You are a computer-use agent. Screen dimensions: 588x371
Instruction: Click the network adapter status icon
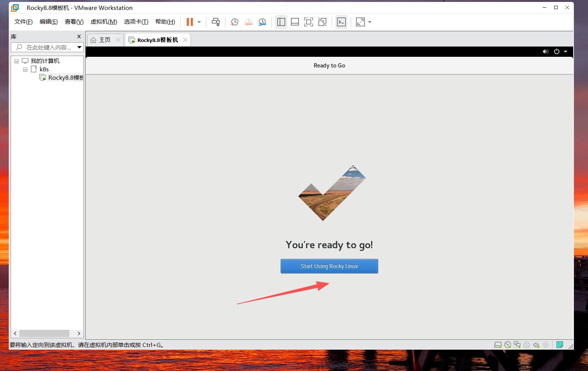tap(517, 345)
